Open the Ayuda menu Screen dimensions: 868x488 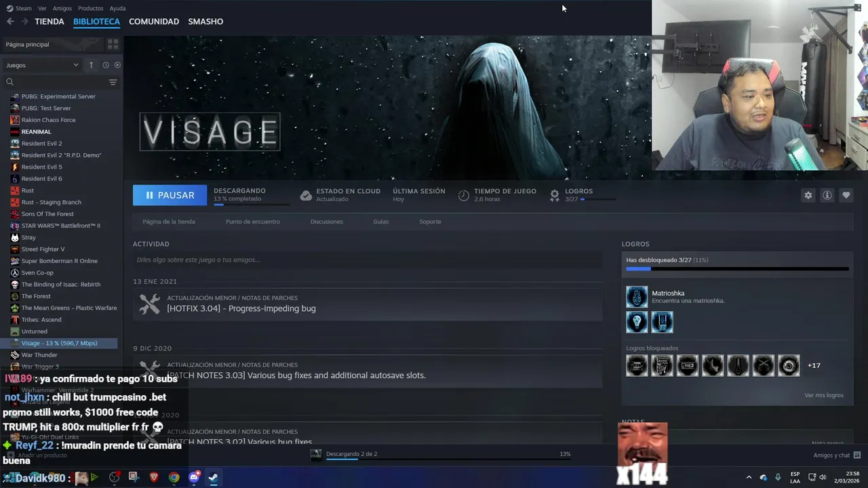click(117, 8)
